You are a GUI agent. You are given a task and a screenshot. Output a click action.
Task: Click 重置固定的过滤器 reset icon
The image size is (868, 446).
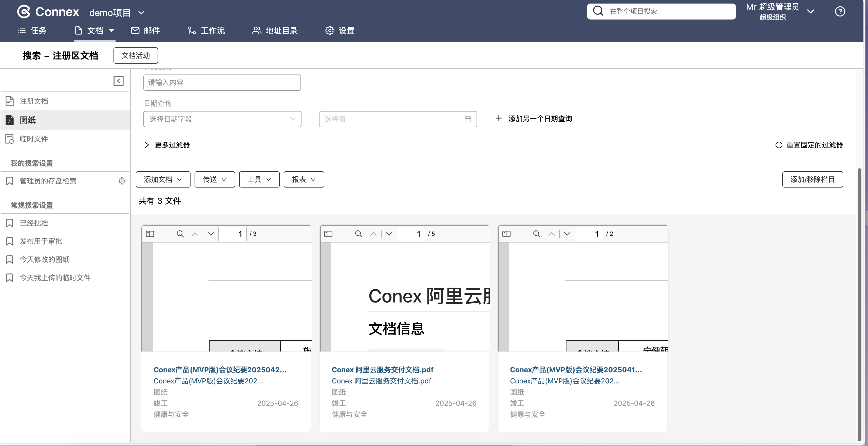[x=779, y=145]
